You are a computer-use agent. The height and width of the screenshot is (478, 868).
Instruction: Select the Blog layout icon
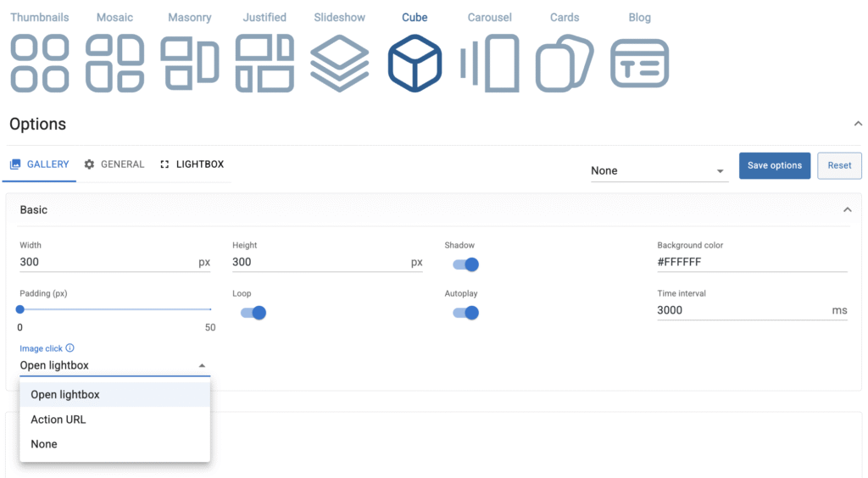click(639, 63)
